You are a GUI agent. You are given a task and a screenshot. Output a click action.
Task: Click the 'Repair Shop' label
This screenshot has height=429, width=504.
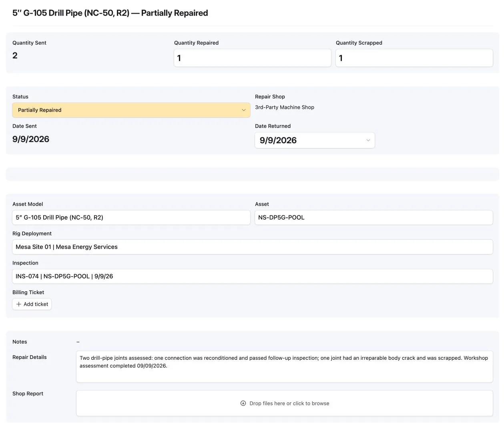click(270, 97)
